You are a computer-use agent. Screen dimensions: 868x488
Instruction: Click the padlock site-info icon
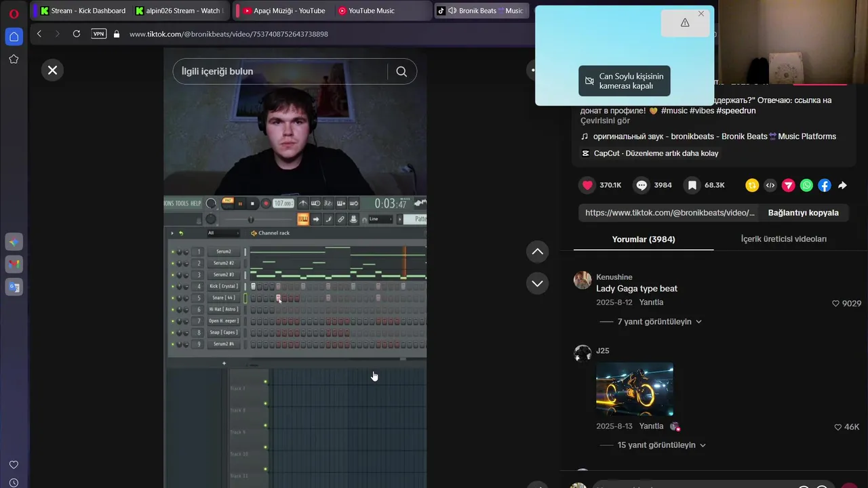click(117, 34)
